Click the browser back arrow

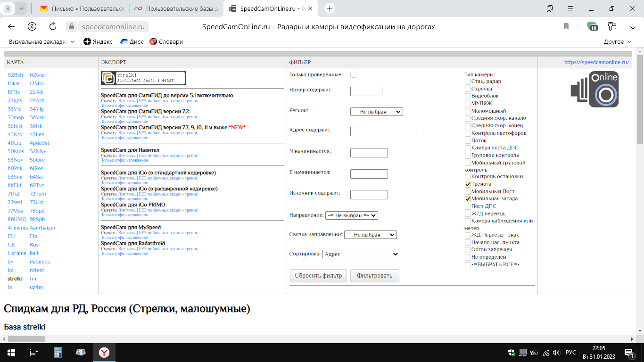coord(11,26)
